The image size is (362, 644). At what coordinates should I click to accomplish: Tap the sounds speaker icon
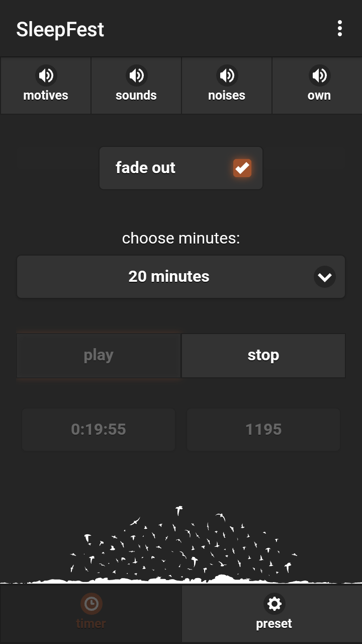(x=136, y=75)
